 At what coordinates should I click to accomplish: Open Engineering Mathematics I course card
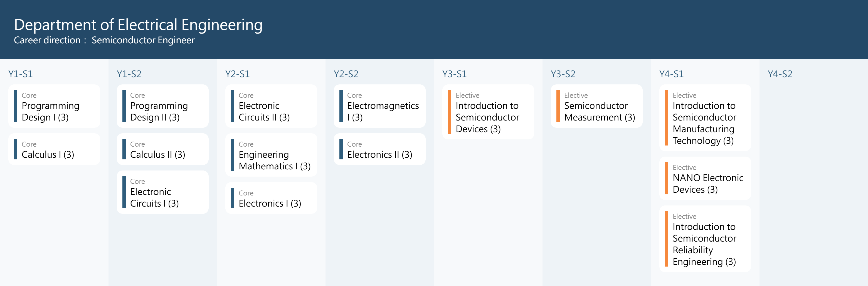[x=271, y=155]
